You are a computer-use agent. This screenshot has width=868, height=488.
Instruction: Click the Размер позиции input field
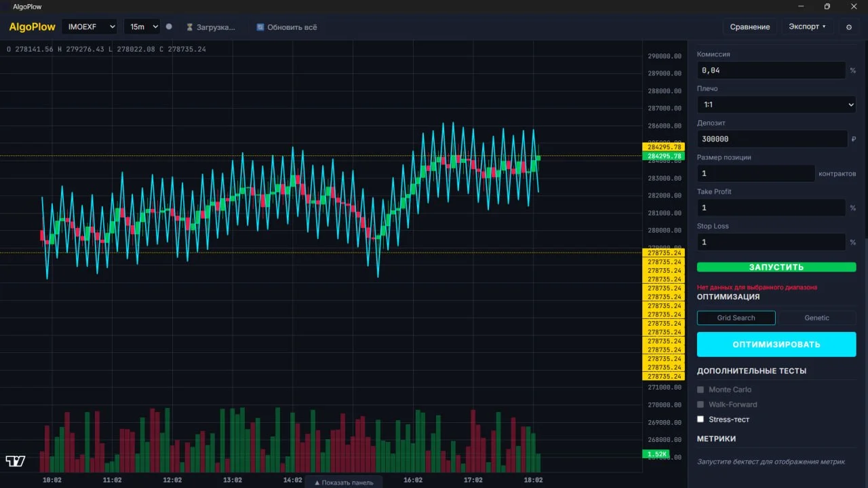pos(756,173)
